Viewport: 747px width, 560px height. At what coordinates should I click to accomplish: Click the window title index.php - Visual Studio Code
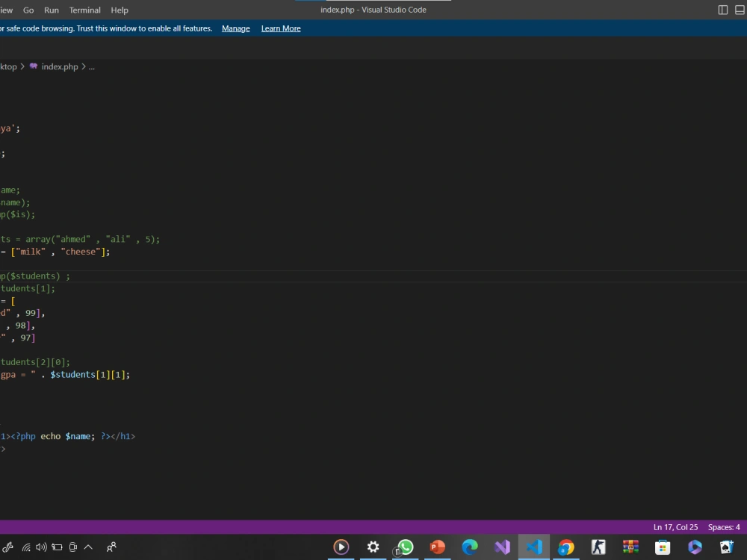[x=373, y=10]
